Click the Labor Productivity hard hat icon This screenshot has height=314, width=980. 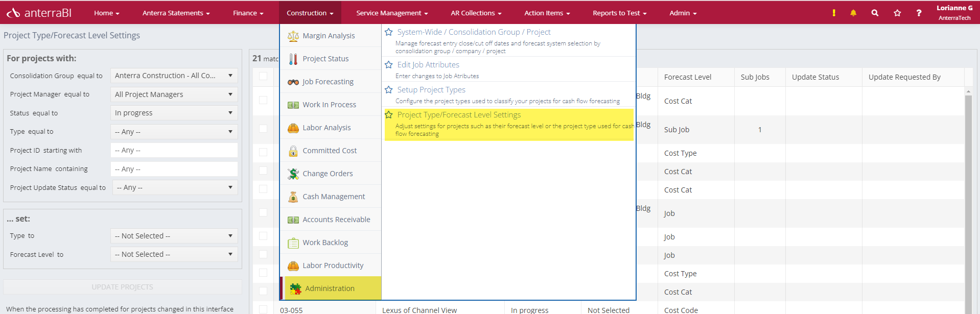(x=293, y=265)
